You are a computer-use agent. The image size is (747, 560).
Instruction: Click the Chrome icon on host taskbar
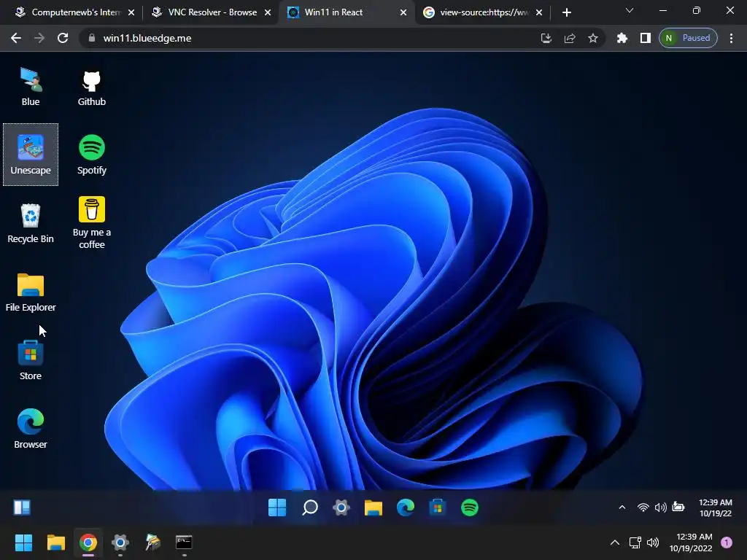pyautogui.click(x=88, y=542)
